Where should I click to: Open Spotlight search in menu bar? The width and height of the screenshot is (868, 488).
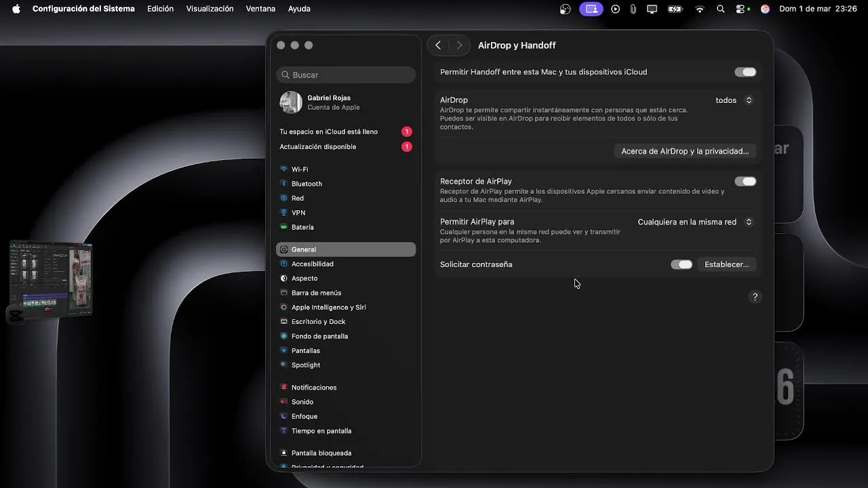721,9
